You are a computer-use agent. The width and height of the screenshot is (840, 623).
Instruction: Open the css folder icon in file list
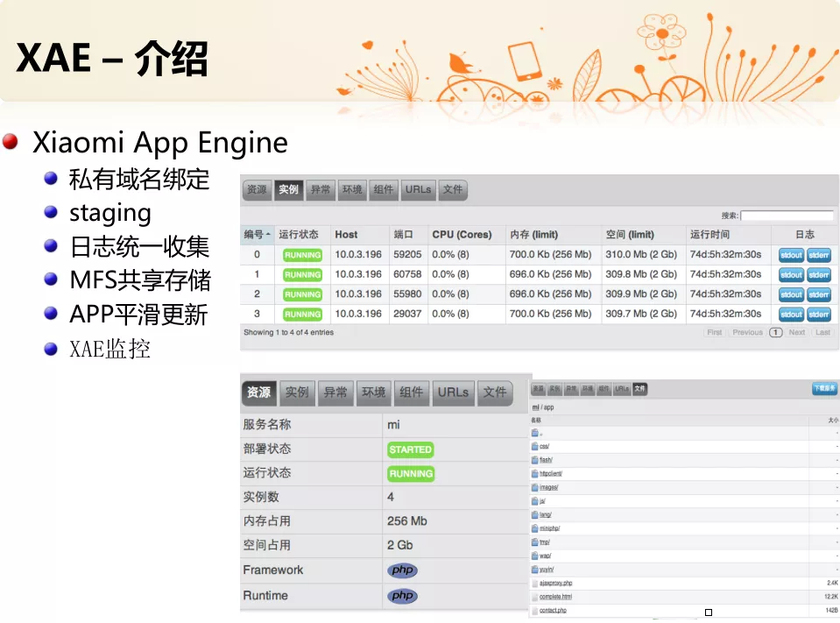pos(534,446)
